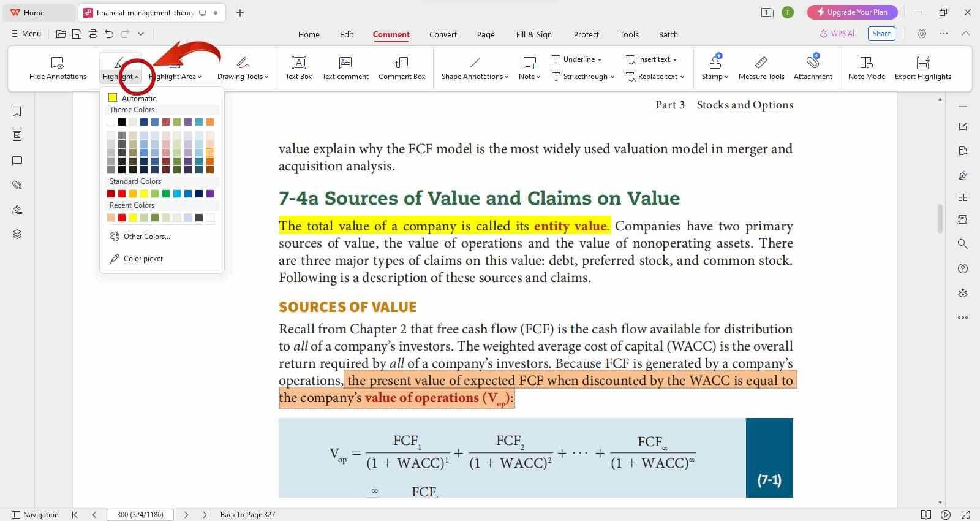Open the help question mark icon
980x521 pixels.
pos(963,268)
